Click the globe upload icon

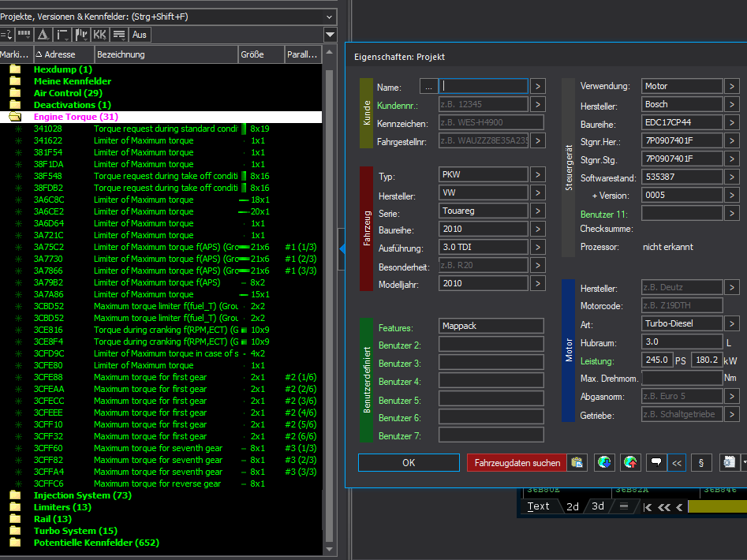click(x=629, y=463)
